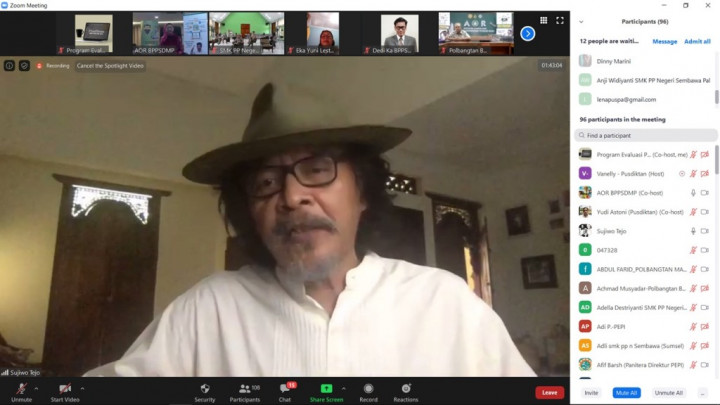Start recording with the Record icon
The width and height of the screenshot is (720, 405).
click(368, 388)
